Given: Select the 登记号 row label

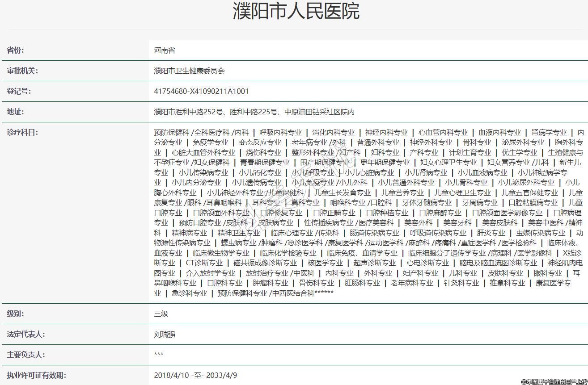Looking at the screenshot, I should tap(19, 91).
